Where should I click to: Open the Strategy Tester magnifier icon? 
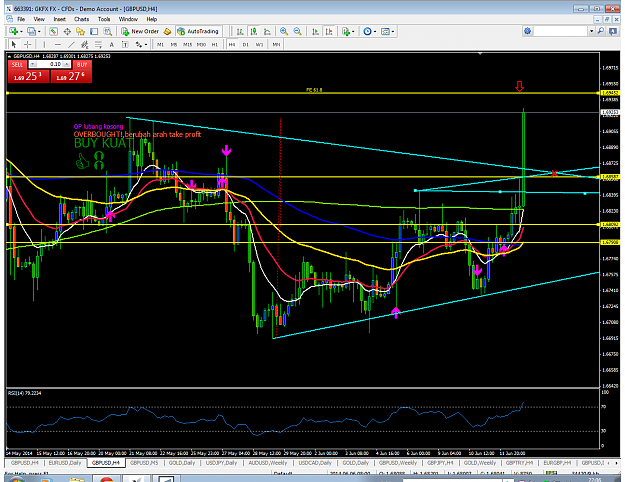tap(108, 31)
